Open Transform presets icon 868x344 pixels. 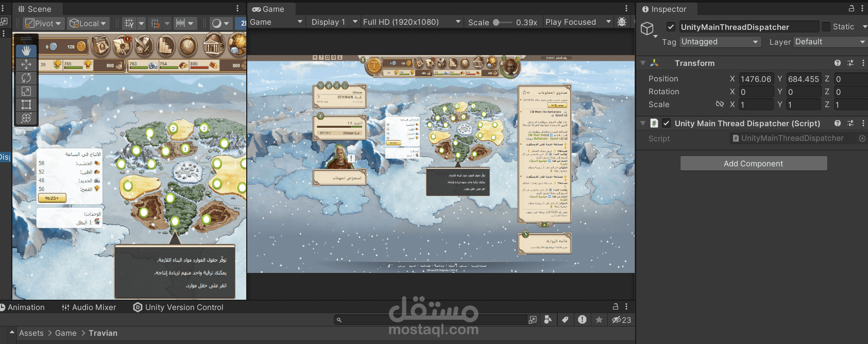coord(850,63)
